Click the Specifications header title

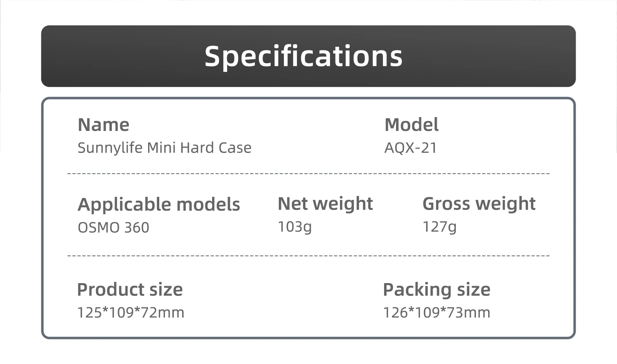pyautogui.click(x=303, y=56)
